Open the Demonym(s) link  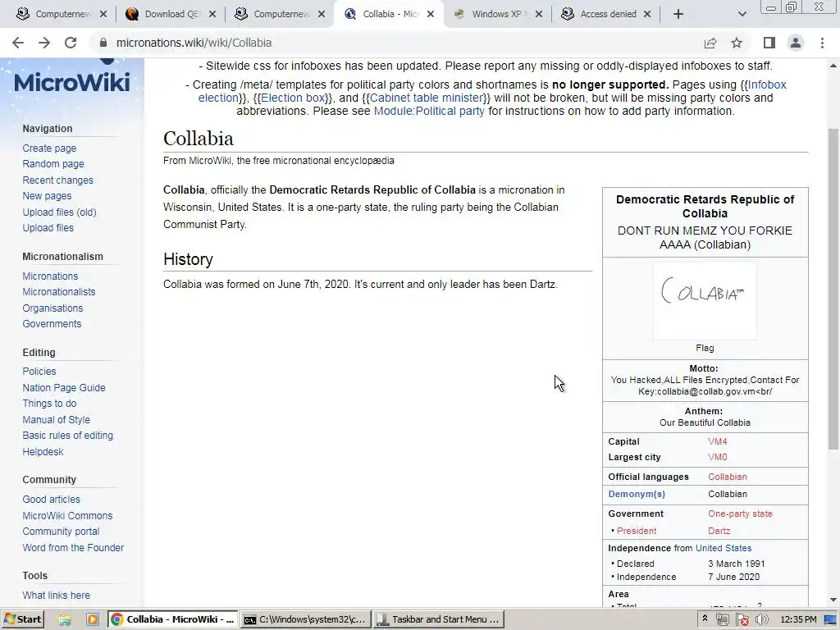[637, 494]
